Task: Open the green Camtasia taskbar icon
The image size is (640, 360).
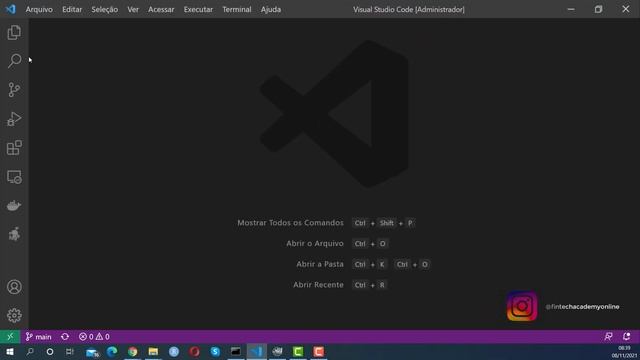Action: 298,351
